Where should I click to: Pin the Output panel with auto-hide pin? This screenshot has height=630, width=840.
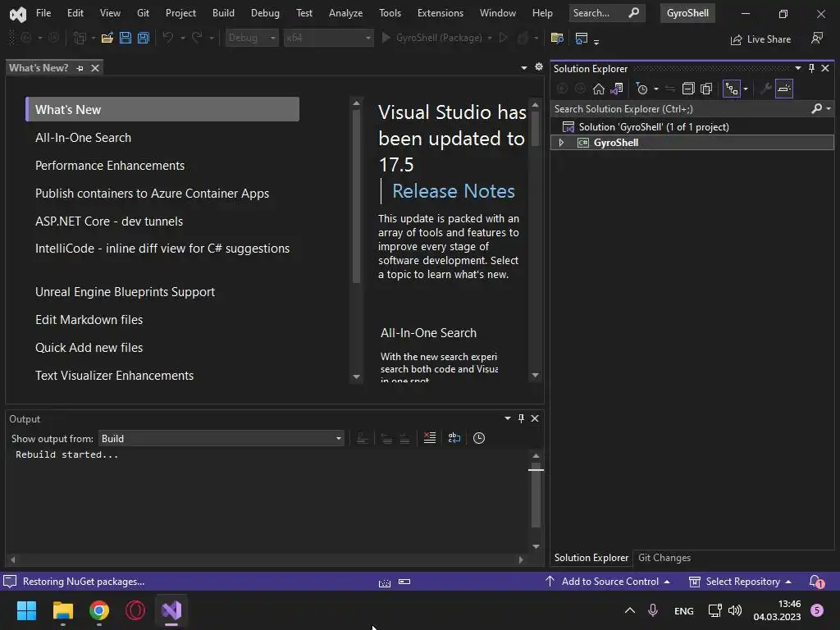[521, 418]
